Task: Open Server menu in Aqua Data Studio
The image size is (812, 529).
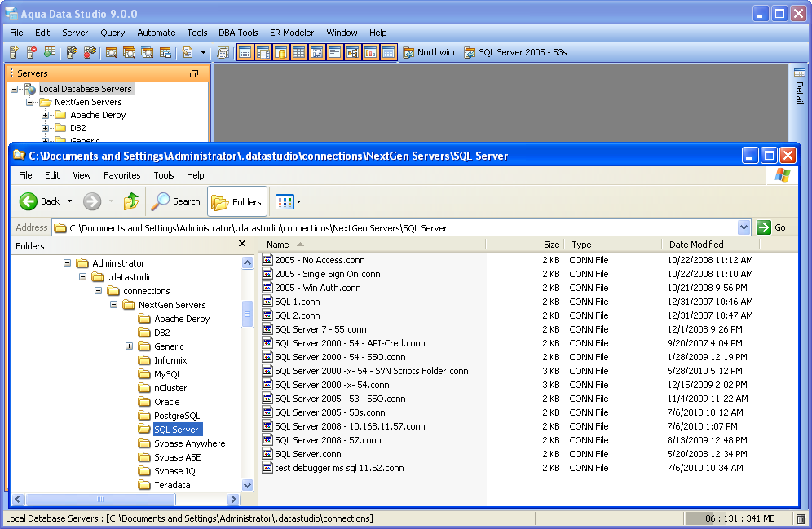Action: (75, 33)
